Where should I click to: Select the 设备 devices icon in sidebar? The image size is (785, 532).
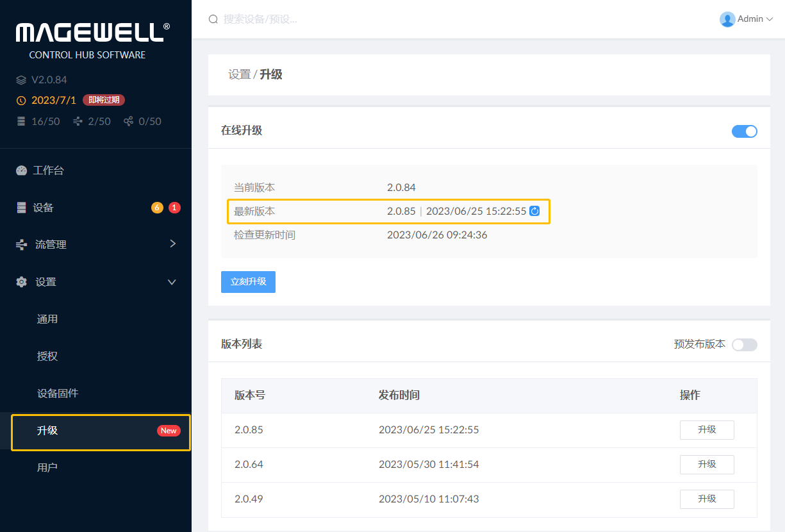pyautogui.click(x=21, y=207)
